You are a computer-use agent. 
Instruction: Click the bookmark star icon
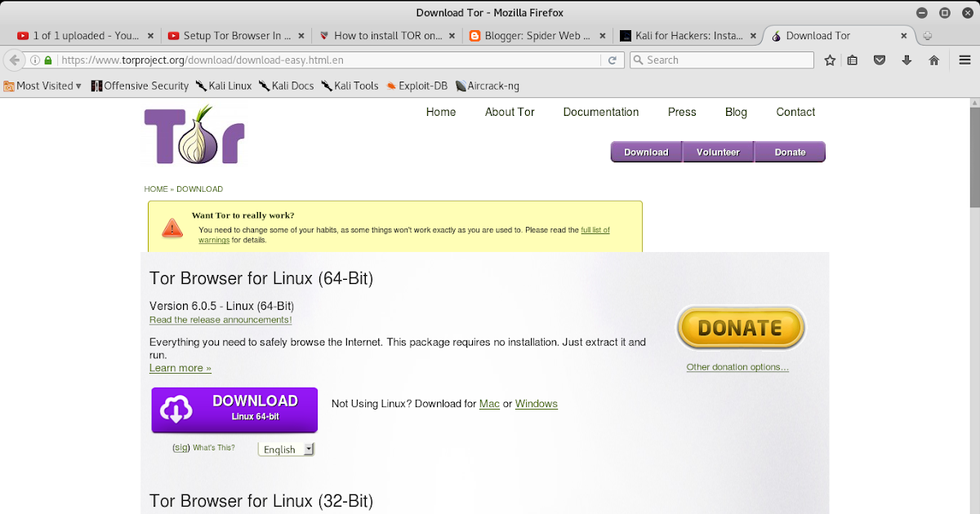click(831, 60)
